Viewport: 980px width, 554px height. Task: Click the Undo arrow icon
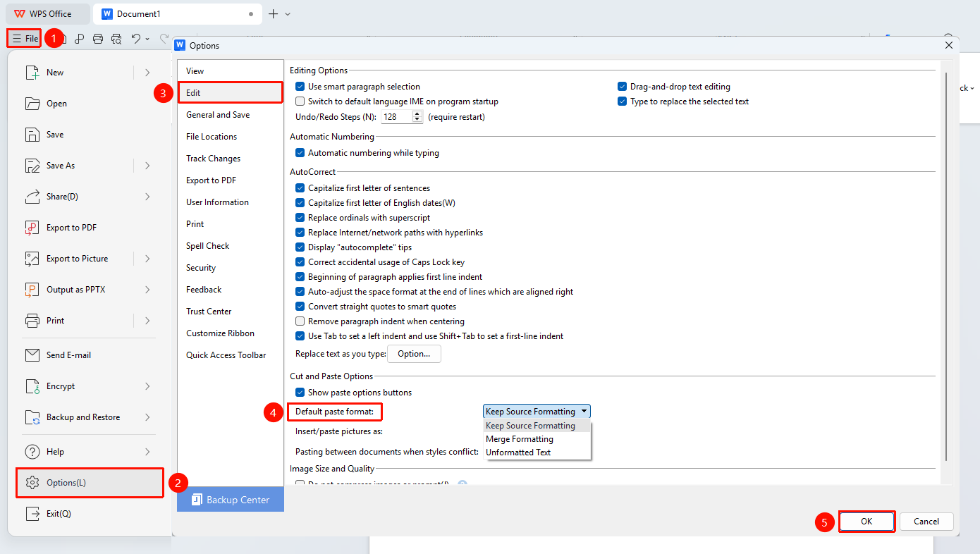pos(136,39)
